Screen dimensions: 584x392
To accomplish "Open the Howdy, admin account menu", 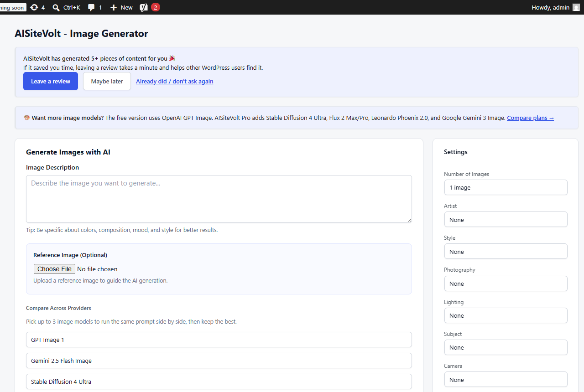I will 555,7.
